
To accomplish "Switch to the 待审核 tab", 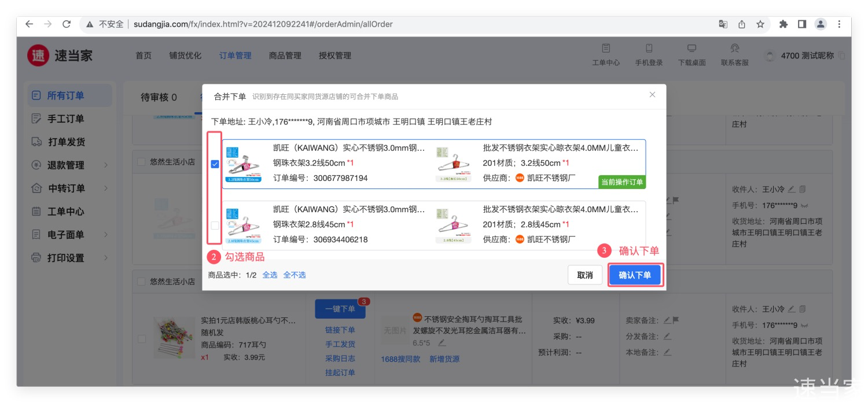I will click(x=159, y=97).
